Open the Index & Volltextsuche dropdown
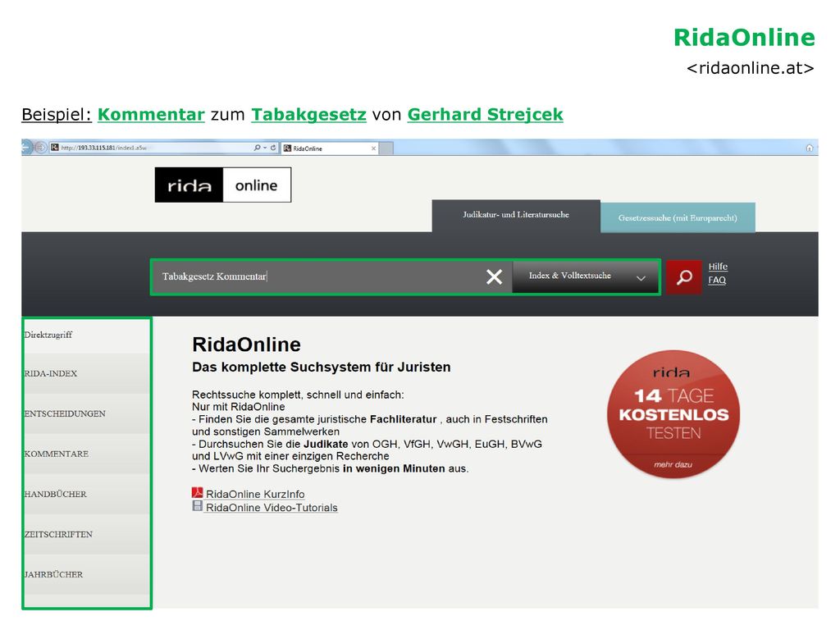This screenshot has width=840, height=630. 586,276
